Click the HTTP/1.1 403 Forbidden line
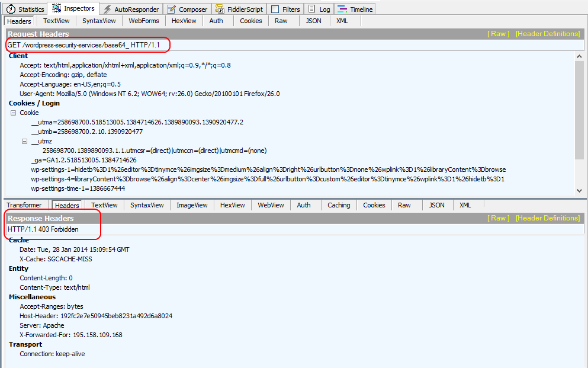 (x=295, y=229)
